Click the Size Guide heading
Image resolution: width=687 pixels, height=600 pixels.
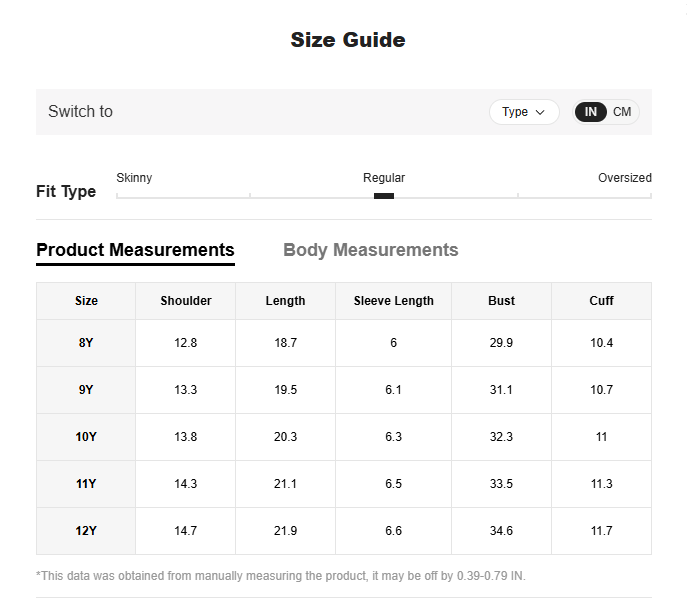[348, 40]
